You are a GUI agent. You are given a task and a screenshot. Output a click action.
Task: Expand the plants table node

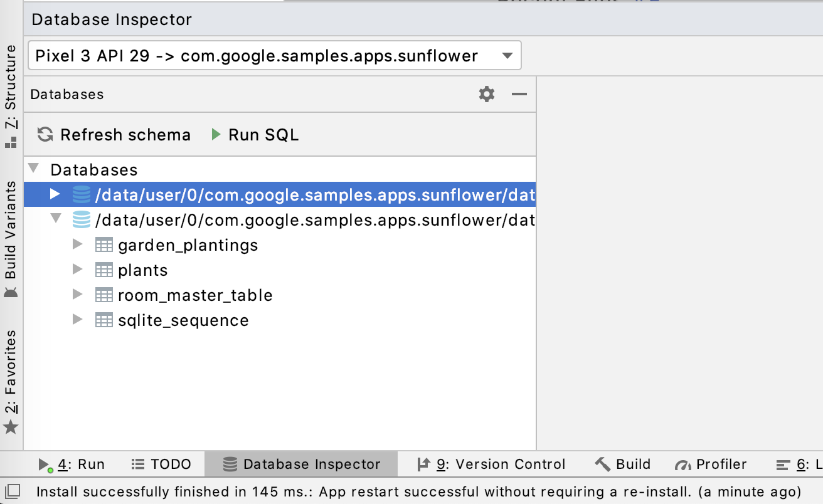[78, 270]
